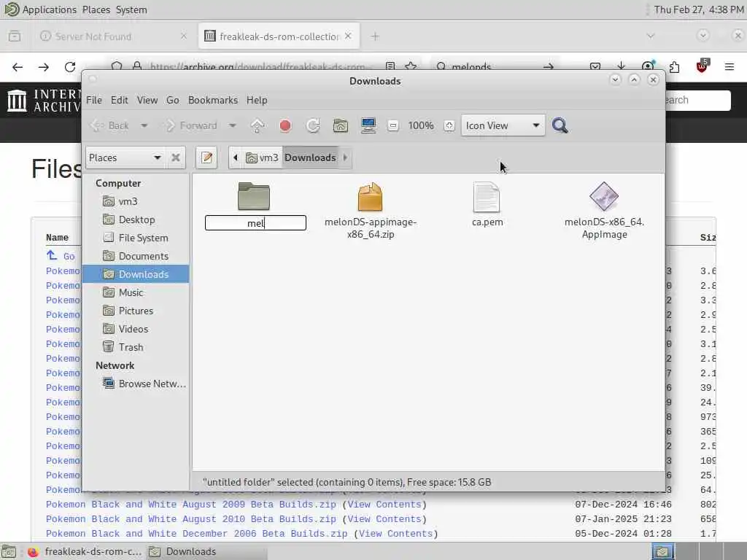Select File System in the sidebar
Image resolution: width=747 pixels, height=560 pixels.
point(136,238)
